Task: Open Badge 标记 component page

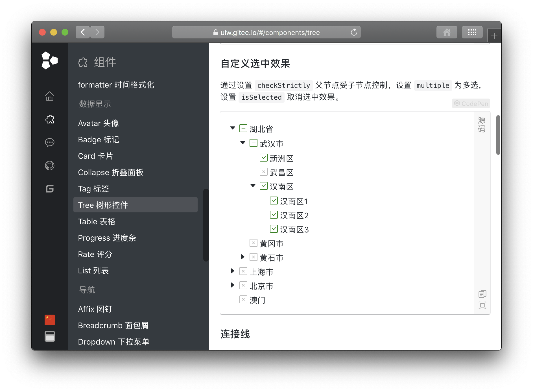Action: (x=136, y=140)
